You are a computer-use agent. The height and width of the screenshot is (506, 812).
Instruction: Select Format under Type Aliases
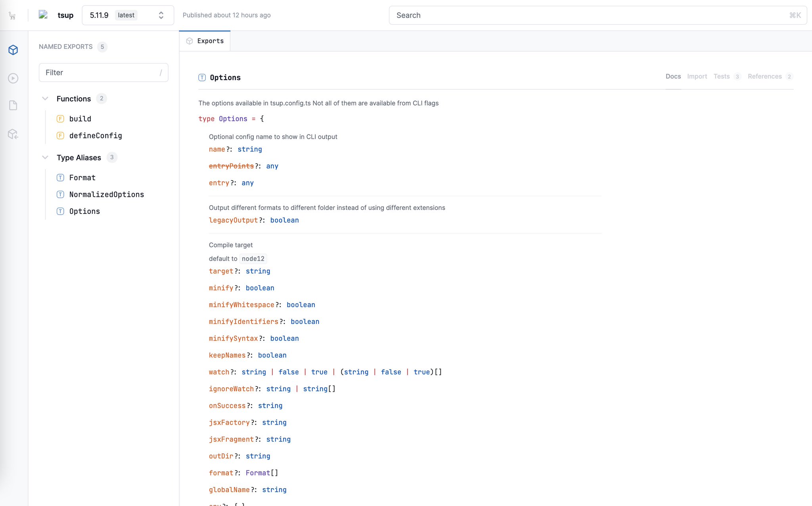[x=82, y=177]
